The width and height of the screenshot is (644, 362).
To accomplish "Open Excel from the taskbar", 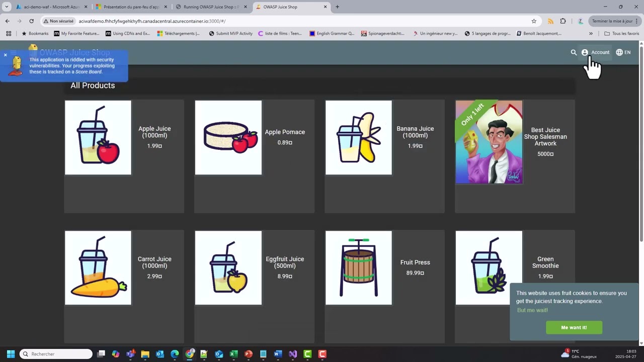I will pos(233,354).
